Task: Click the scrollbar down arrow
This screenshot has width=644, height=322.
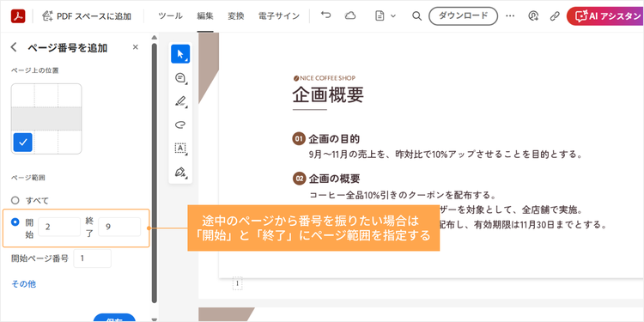Action: [154, 319]
